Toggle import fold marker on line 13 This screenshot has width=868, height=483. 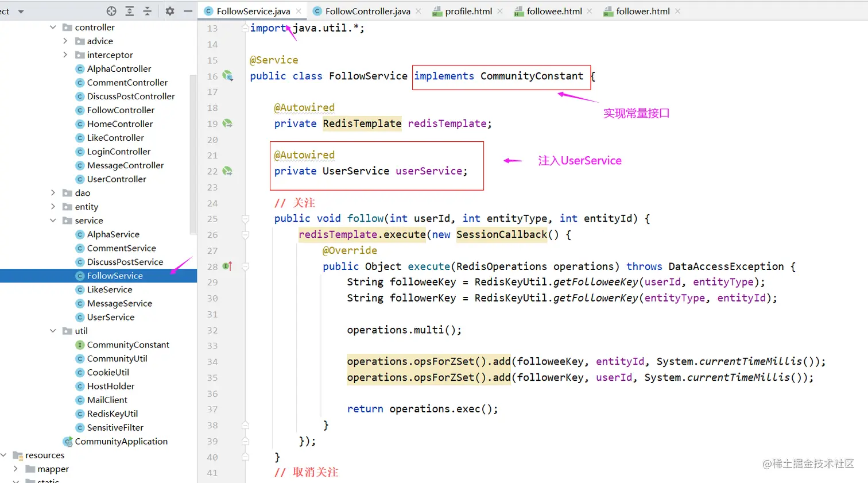pyautogui.click(x=245, y=28)
